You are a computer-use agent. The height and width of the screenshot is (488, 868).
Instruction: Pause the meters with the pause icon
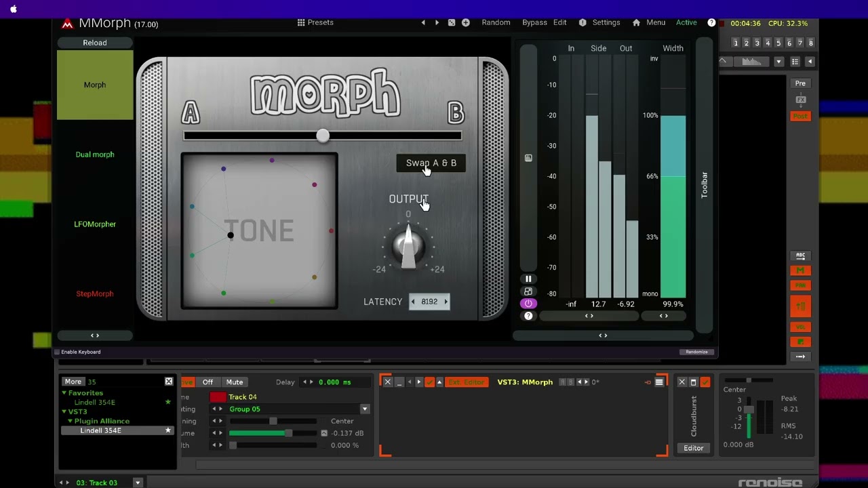(x=528, y=279)
